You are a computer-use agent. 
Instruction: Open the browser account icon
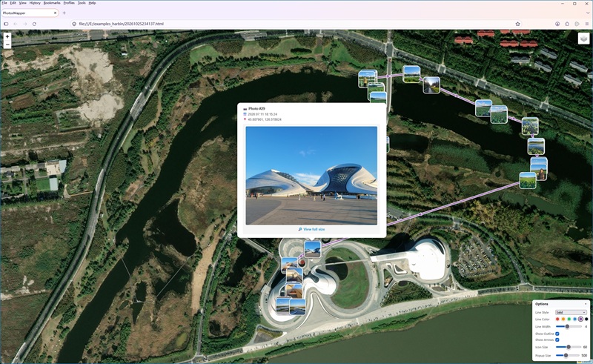557,24
